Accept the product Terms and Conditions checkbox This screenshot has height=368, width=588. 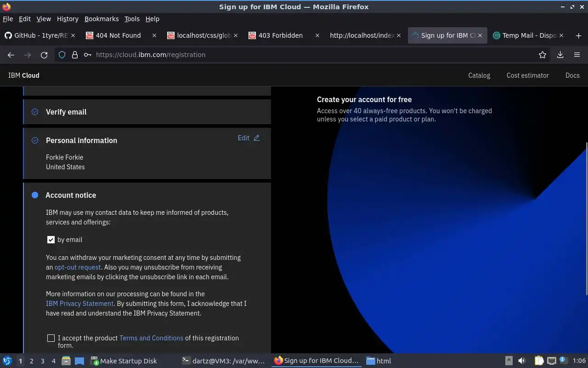coord(51,338)
